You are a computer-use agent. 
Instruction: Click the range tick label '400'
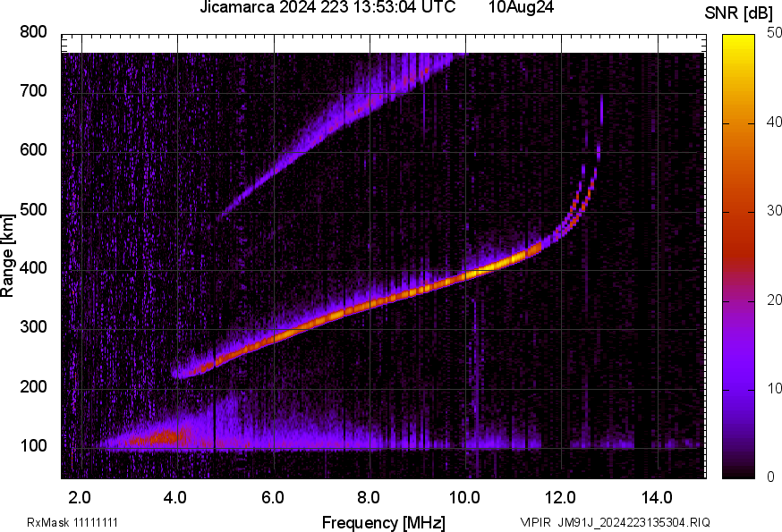(x=33, y=267)
